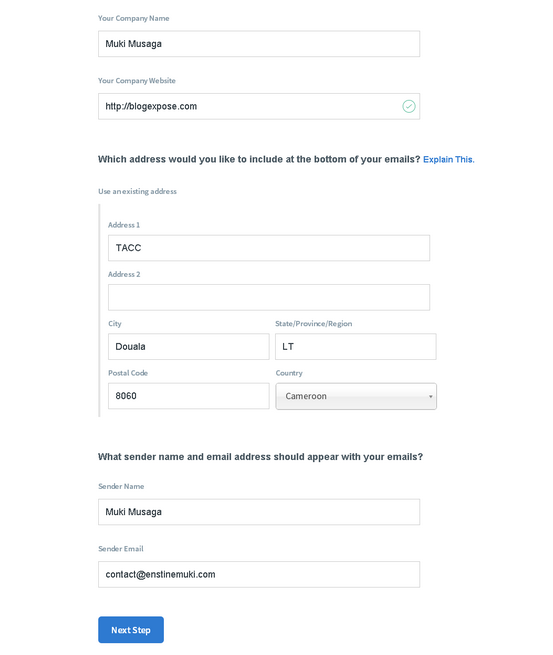
Task: Click the green checkmark icon in website field
Action: click(408, 107)
